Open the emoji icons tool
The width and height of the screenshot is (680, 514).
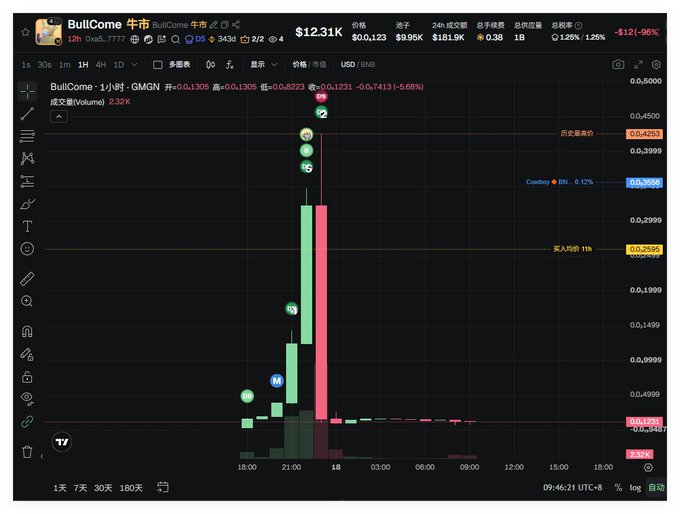coord(27,249)
